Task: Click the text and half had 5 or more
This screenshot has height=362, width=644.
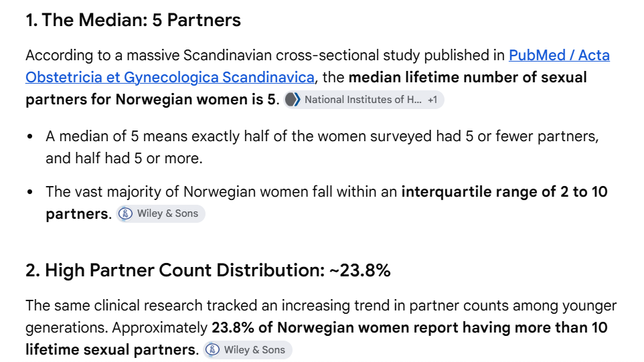Action: pos(124,159)
